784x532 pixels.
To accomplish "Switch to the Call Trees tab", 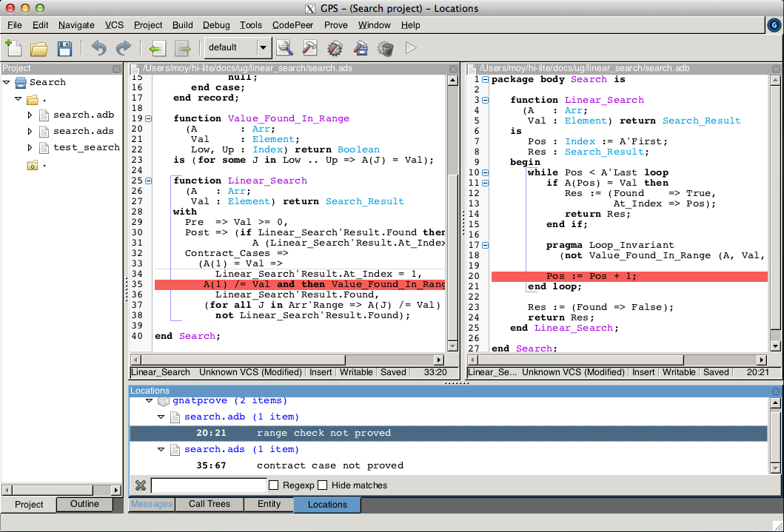I will pos(210,504).
